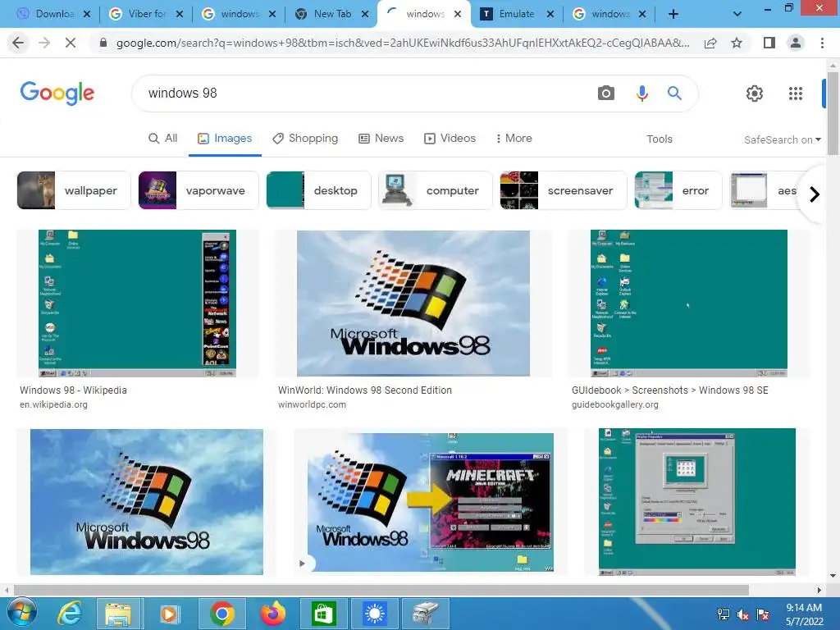Expand the More search filters menu
The image size is (840, 630).
[x=514, y=138]
